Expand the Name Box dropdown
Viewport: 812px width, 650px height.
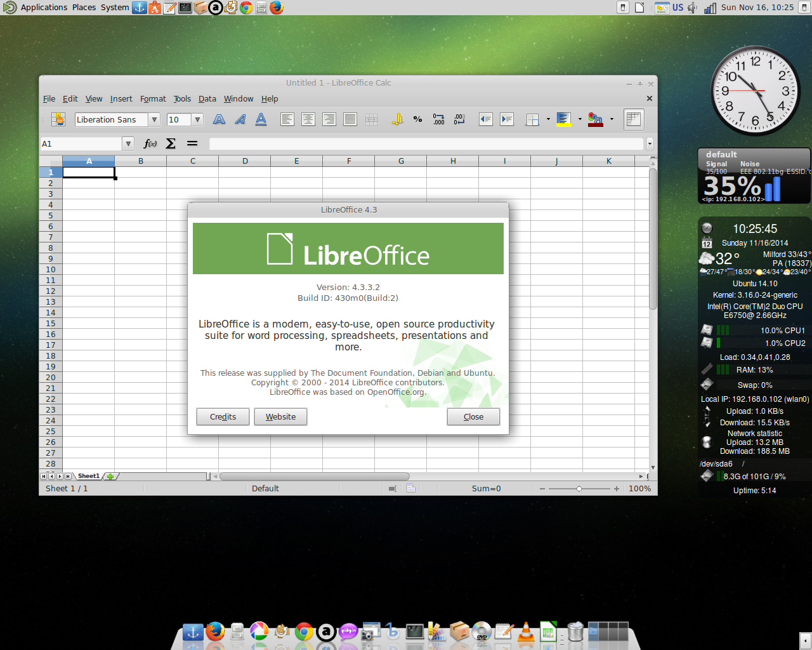click(x=128, y=143)
